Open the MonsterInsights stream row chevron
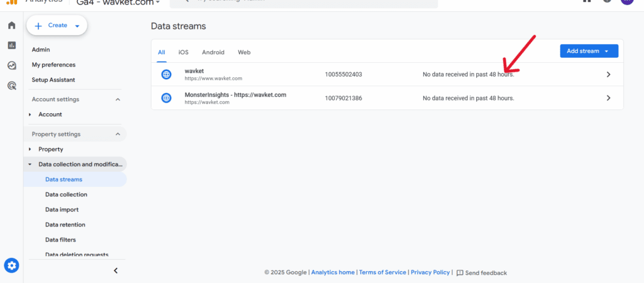644x283 pixels. [609, 97]
